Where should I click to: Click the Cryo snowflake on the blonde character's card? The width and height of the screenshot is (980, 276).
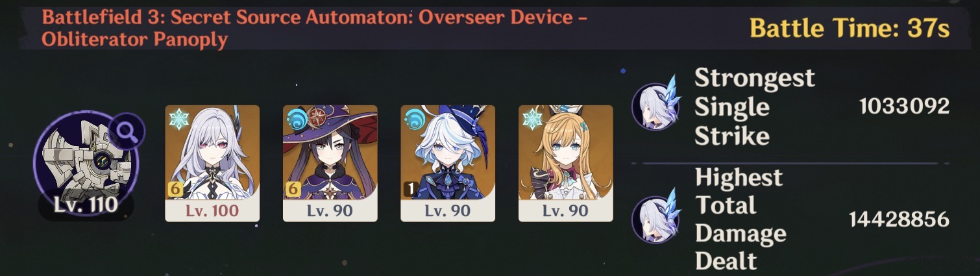click(x=532, y=119)
